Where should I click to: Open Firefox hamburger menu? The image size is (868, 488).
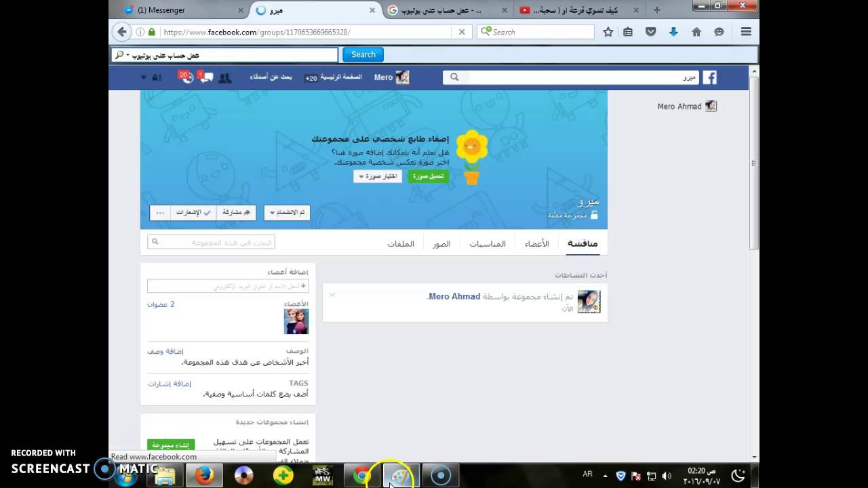tap(746, 32)
